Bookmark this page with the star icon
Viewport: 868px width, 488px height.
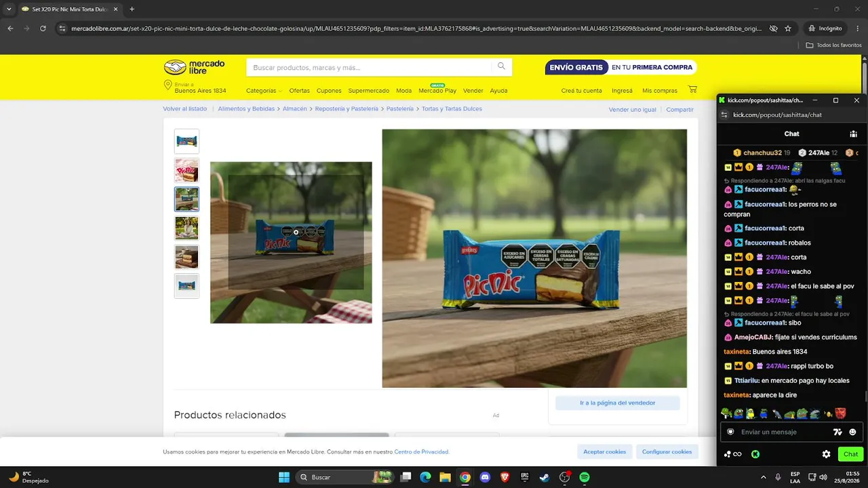pos(788,28)
